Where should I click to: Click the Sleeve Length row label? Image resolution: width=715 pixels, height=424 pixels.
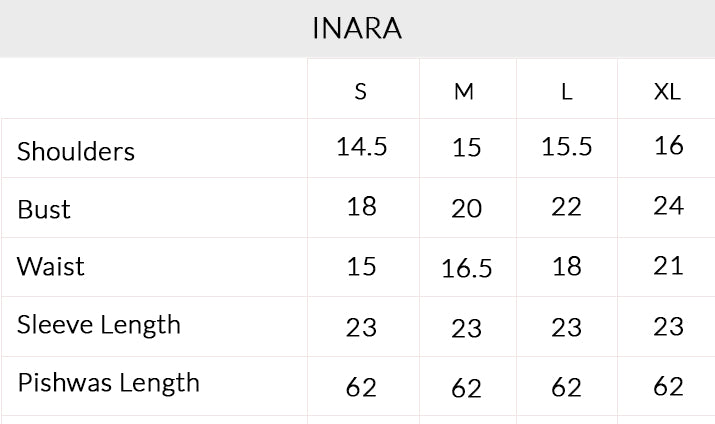pos(99,326)
